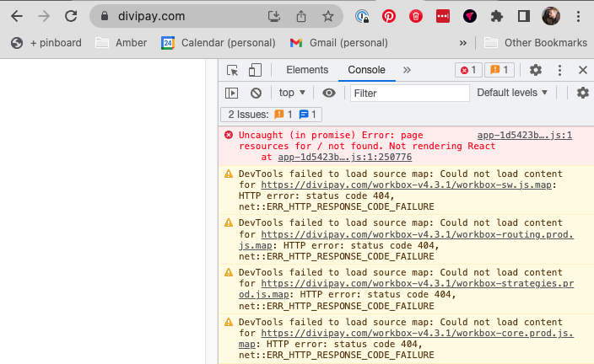Select the Console tab

tap(366, 70)
